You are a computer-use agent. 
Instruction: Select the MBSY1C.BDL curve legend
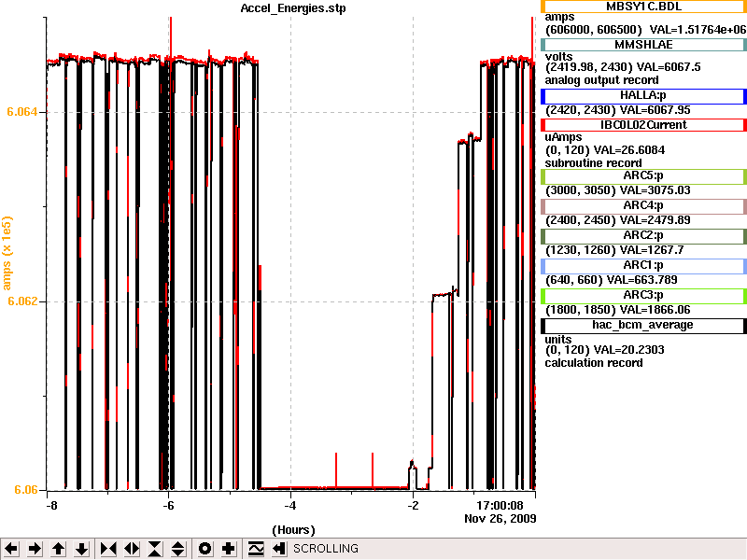[643, 7]
